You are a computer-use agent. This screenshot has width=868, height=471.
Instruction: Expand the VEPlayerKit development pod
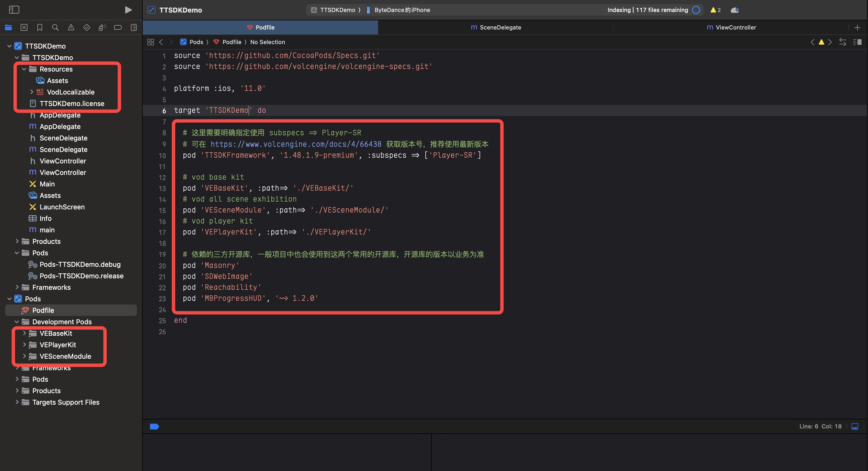[24, 344]
